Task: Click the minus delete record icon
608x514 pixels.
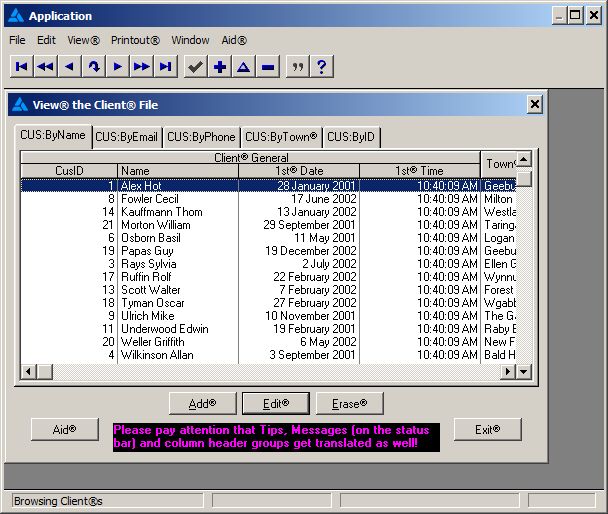Action: [268, 67]
